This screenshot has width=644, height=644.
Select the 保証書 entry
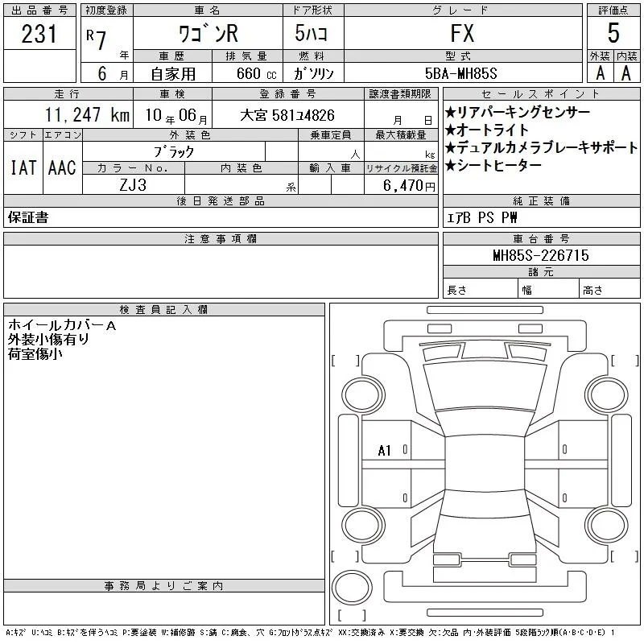28,217
